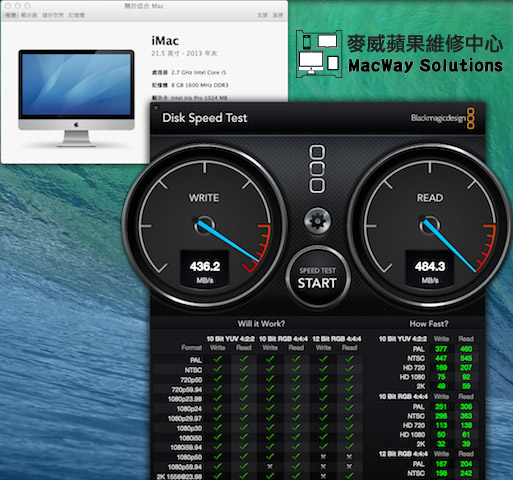513x480 pixels.
Task: Click the 75 write value for HD 1080
Action: (441, 377)
